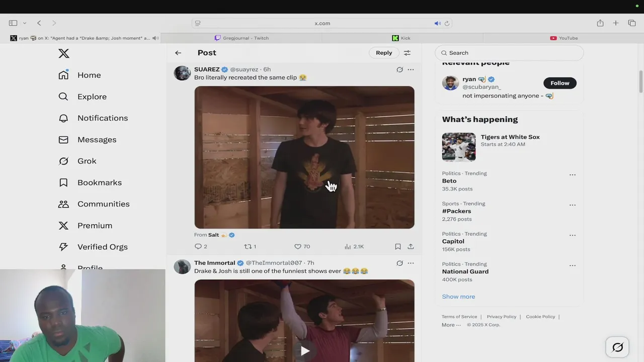Play The Immortal's Drake & Josh video
Viewport: 644px width, 362px height.
[x=305, y=350]
